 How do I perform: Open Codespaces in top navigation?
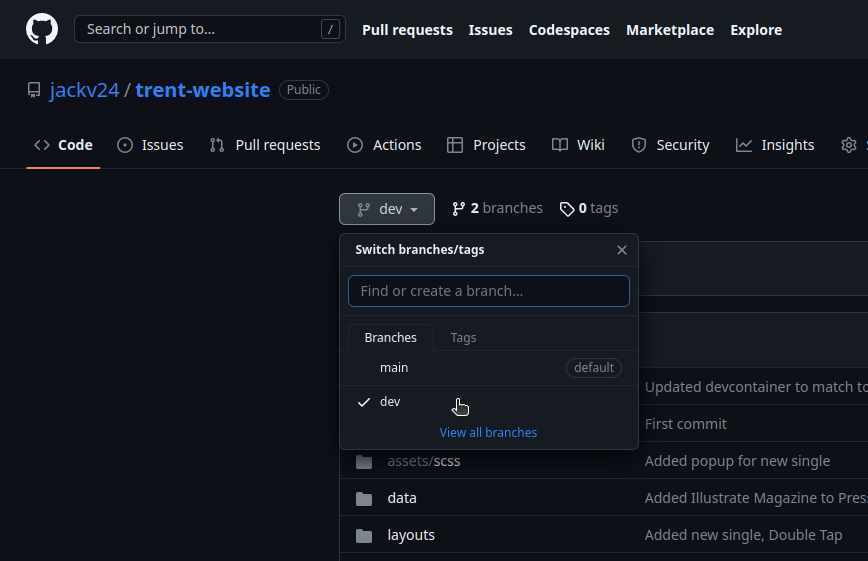tap(569, 30)
